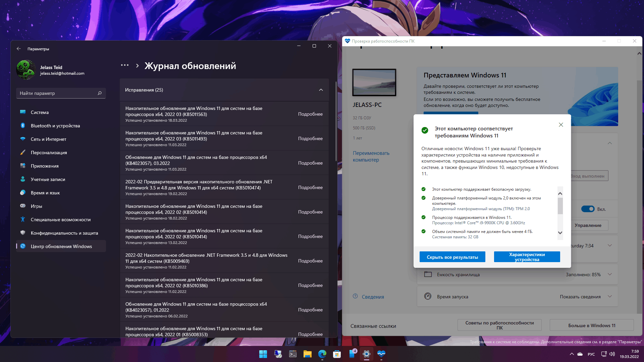Click the JELASS-PC computer thumbnail image
The height and width of the screenshot is (362, 644).
(x=374, y=82)
